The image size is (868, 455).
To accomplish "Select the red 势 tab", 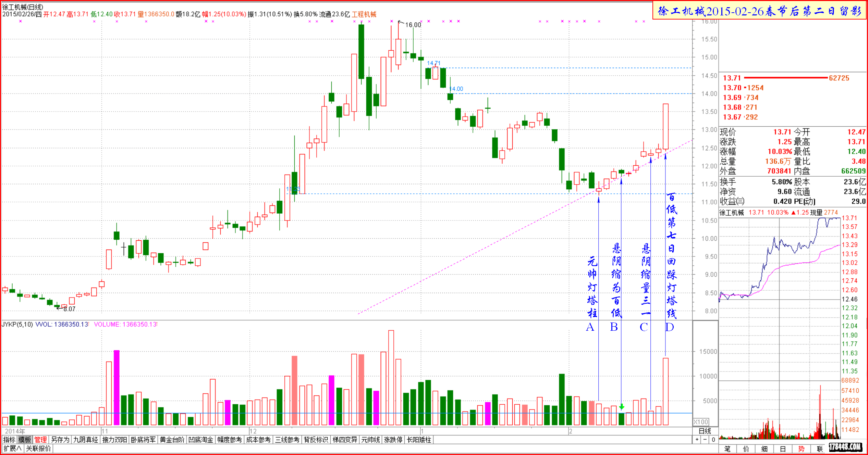I will coord(801,449).
